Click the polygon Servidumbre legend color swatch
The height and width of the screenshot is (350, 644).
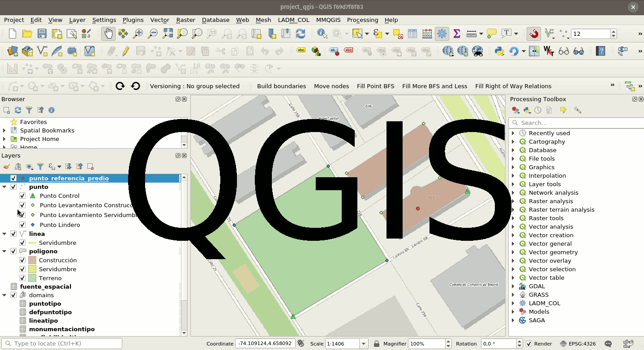(x=32, y=269)
